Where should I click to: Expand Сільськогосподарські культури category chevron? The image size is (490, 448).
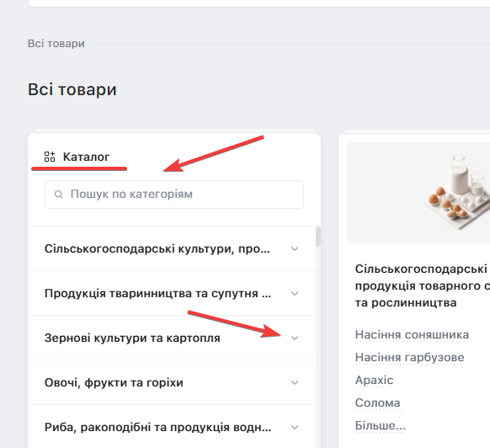tap(295, 249)
